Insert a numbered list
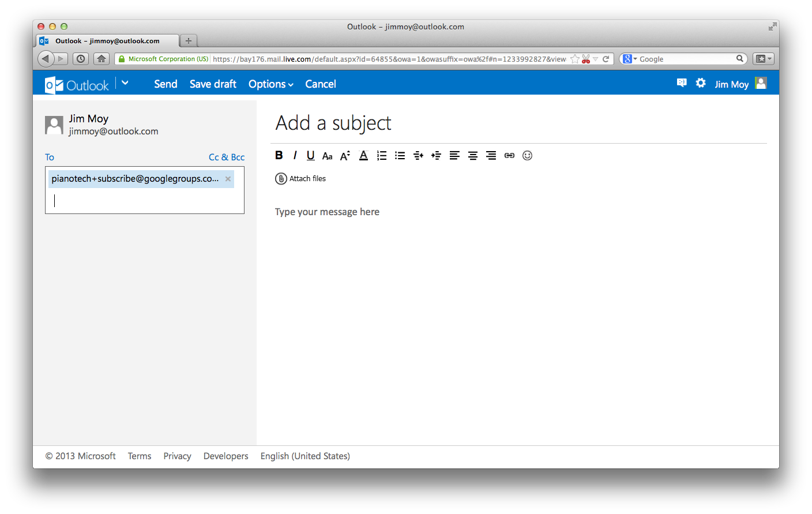The image size is (812, 514). pyautogui.click(x=382, y=156)
